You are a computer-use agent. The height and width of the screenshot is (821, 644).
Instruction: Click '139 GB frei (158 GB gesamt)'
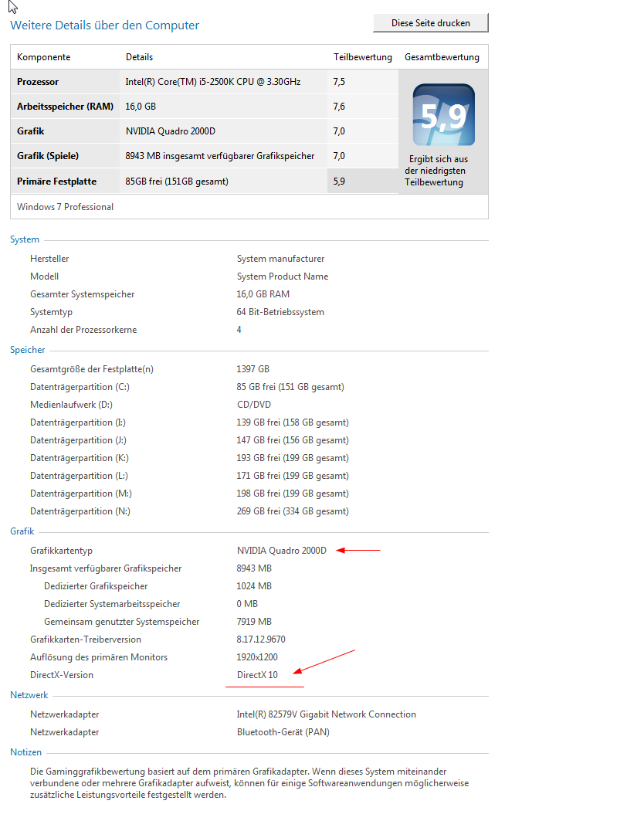pyautogui.click(x=293, y=422)
